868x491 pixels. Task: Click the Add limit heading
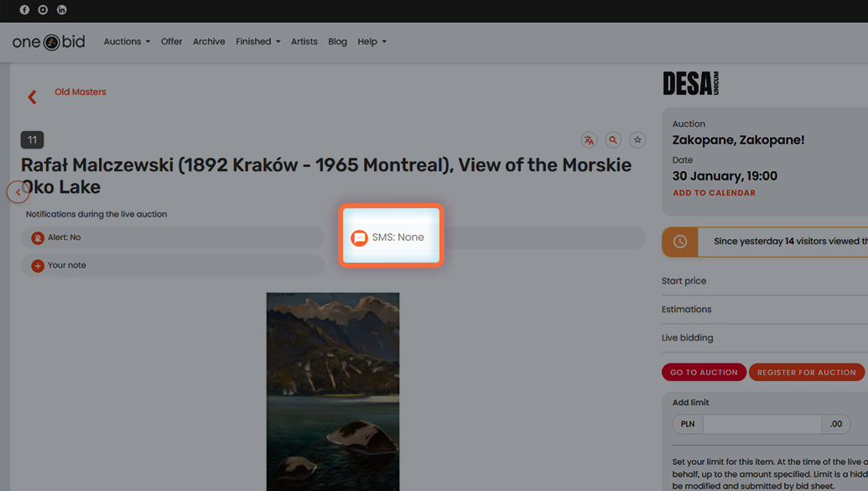(690, 403)
